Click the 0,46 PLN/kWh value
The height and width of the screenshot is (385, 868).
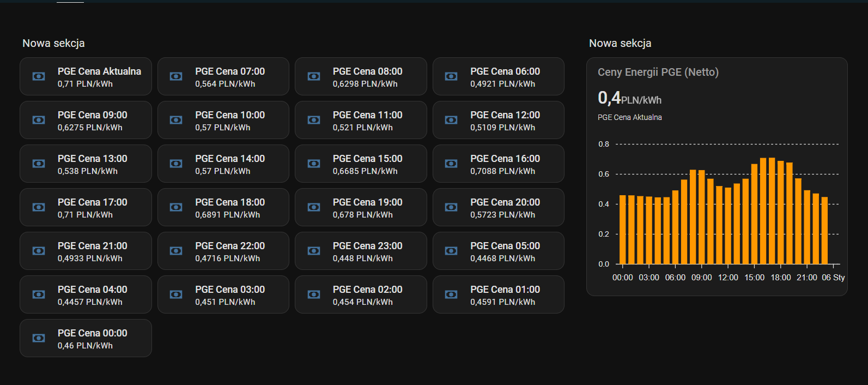tap(85, 346)
